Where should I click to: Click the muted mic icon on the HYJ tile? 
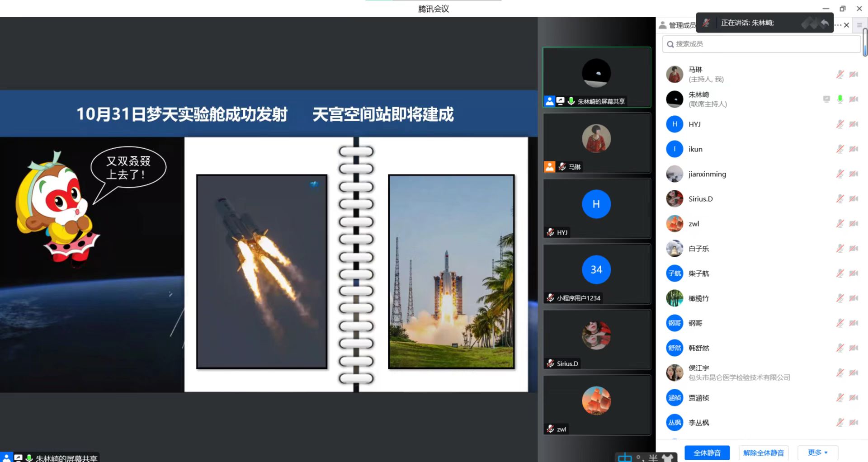550,232
